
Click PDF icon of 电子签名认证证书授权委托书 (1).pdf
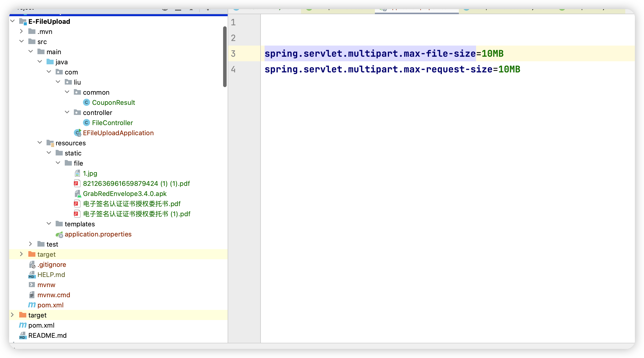(x=77, y=214)
